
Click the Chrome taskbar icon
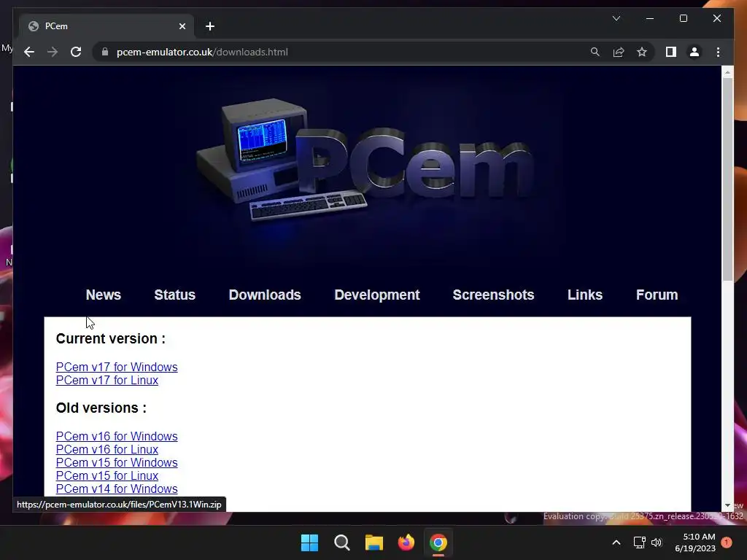[x=438, y=542]
